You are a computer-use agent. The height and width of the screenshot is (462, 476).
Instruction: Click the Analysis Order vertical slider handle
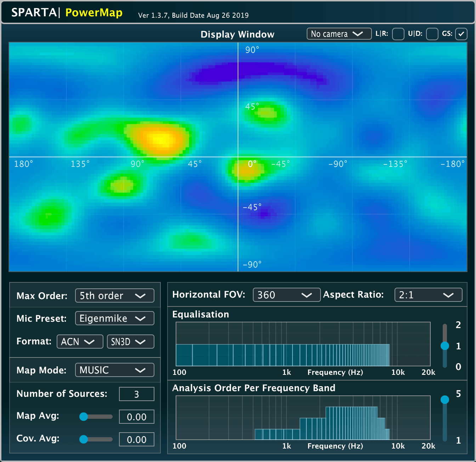(x=445, y=400)
